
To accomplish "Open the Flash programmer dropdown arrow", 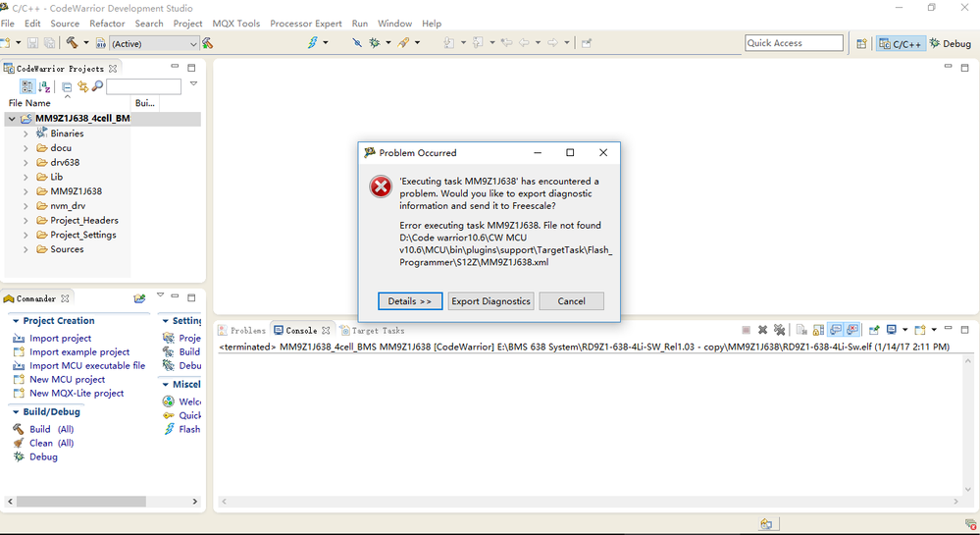I will tap(326, 42).
